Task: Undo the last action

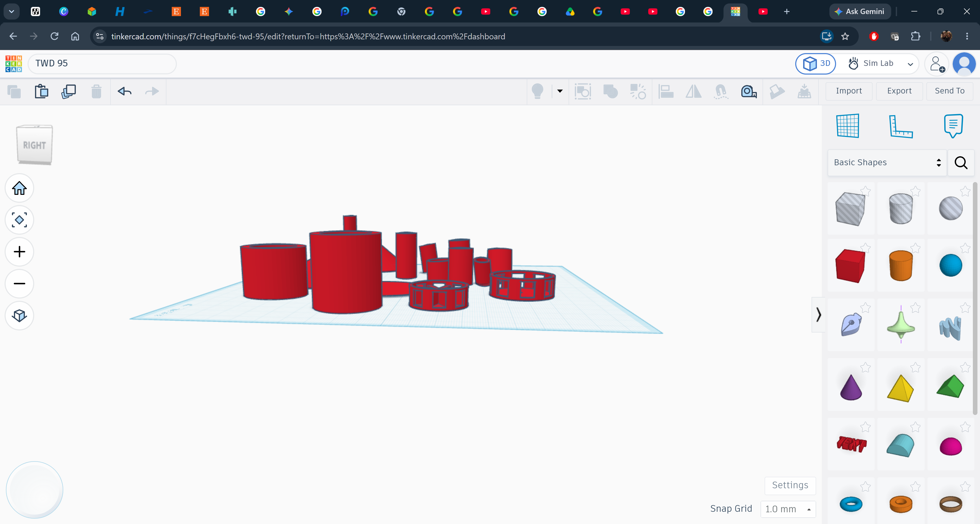Action: tap(124, 91)
